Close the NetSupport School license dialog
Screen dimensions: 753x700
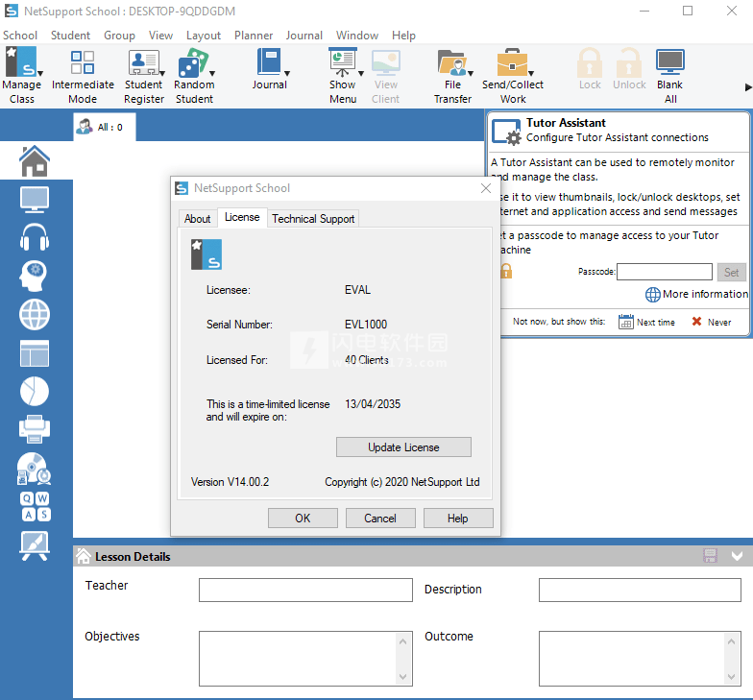[486, 188]
